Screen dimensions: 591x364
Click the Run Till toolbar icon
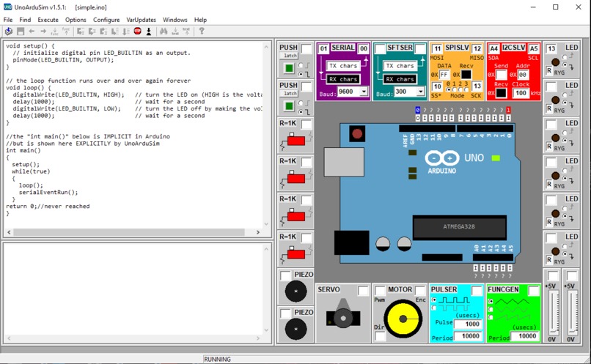126,31
